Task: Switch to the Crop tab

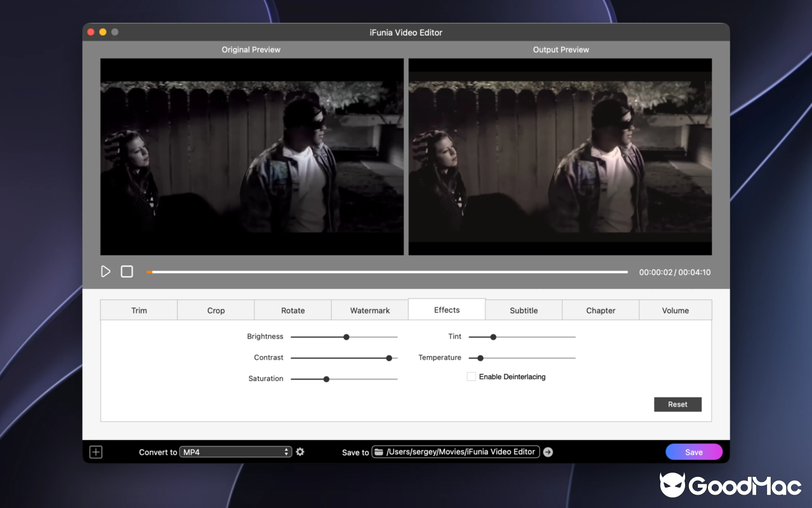Action: [216, 311]
